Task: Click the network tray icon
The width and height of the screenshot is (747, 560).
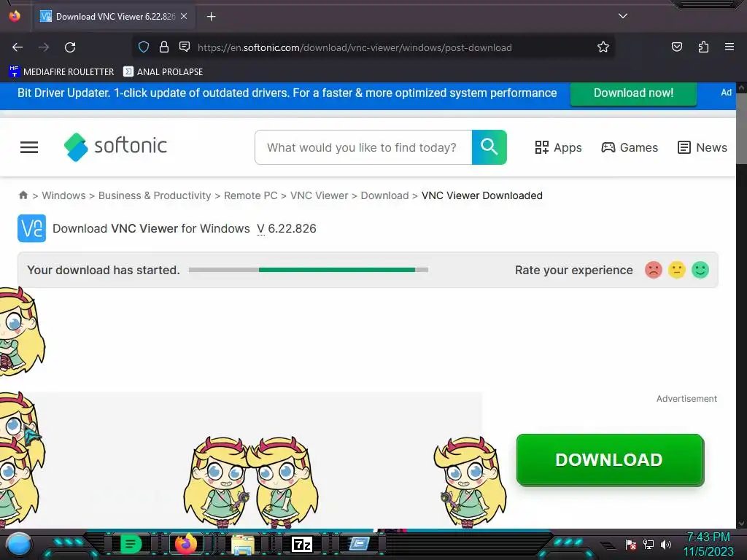Action: [649, 544]
